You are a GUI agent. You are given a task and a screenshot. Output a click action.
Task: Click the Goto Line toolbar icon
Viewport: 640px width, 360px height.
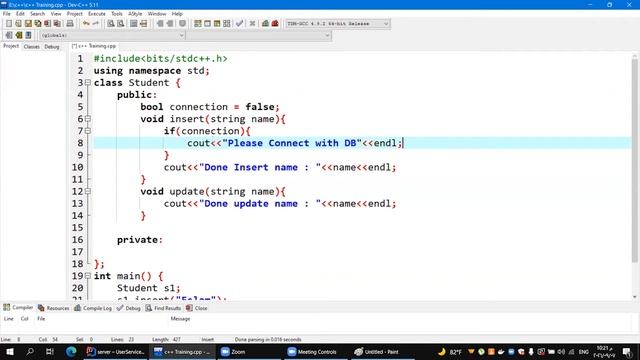pyautogui.click(x=144, y=24)
